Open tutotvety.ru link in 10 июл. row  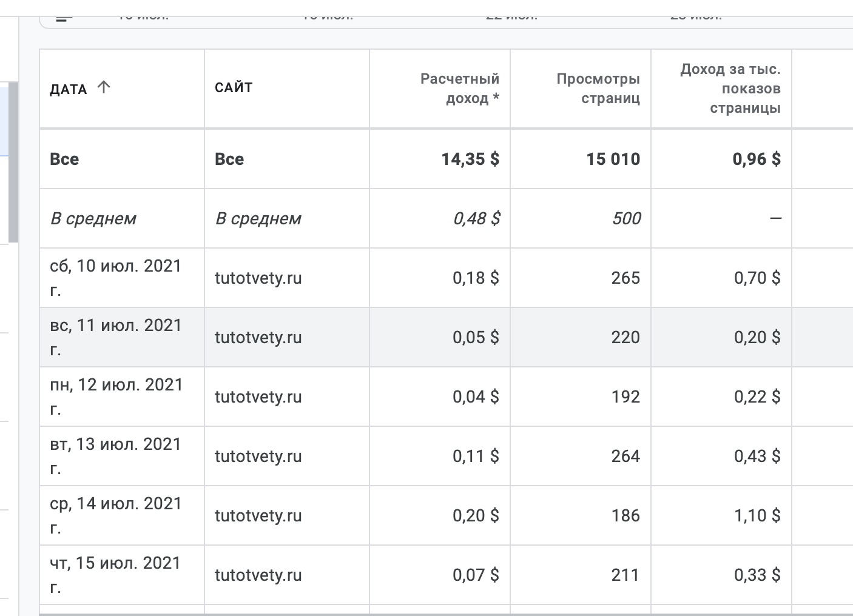pos(258,278)
